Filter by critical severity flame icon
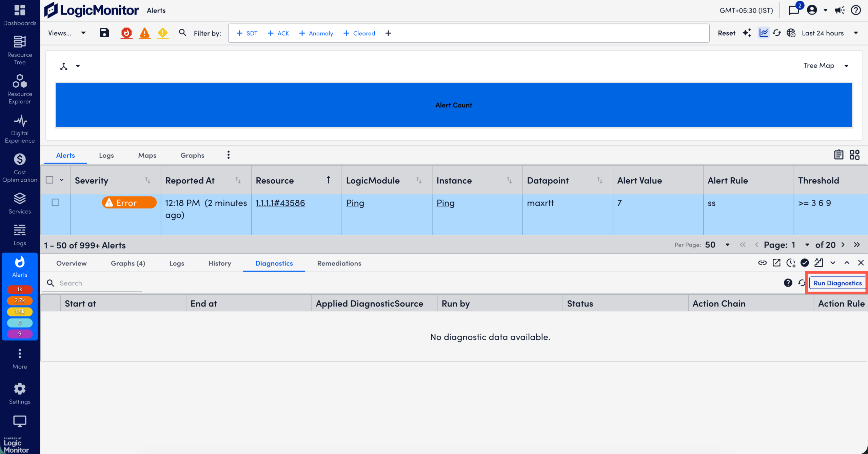This screenshot has width=868, height=454. [126, 33]
